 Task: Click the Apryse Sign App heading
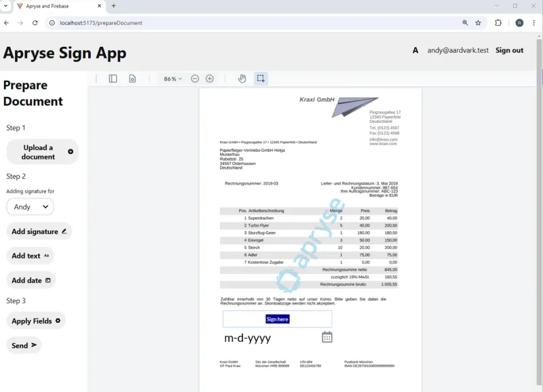click(x=64, y=53)
